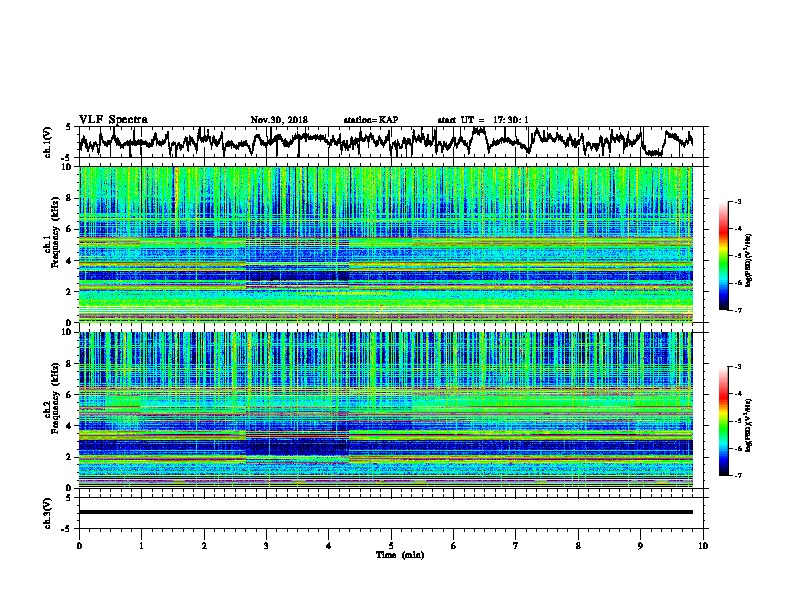Click the 'VLF Spectra' title text
This screenshot has height=612, width=792.
click(x=113, y=120)
